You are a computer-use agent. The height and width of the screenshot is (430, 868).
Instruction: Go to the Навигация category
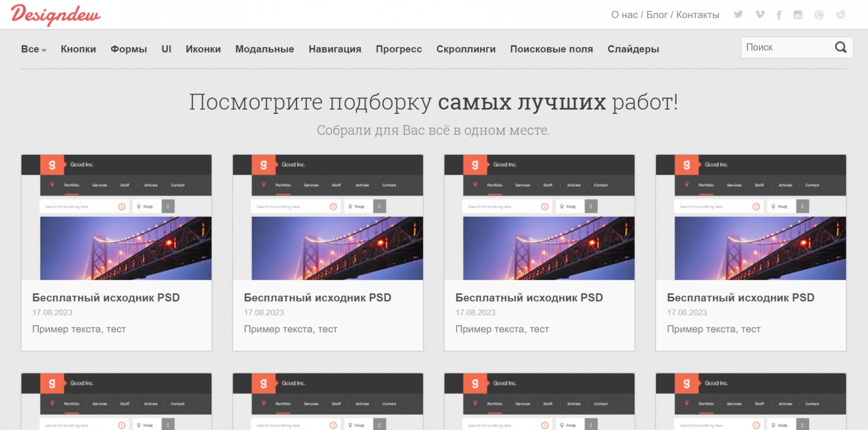click(335, 49)
